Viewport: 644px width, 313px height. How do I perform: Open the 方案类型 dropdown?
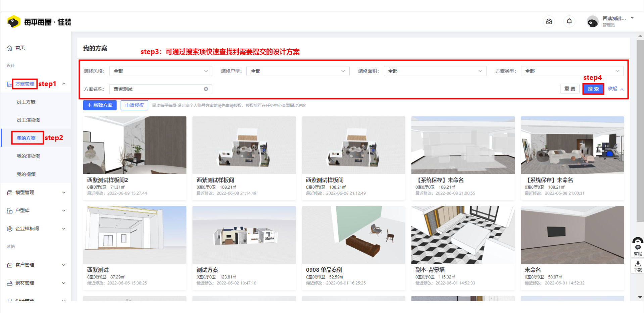tap(572, 71)
